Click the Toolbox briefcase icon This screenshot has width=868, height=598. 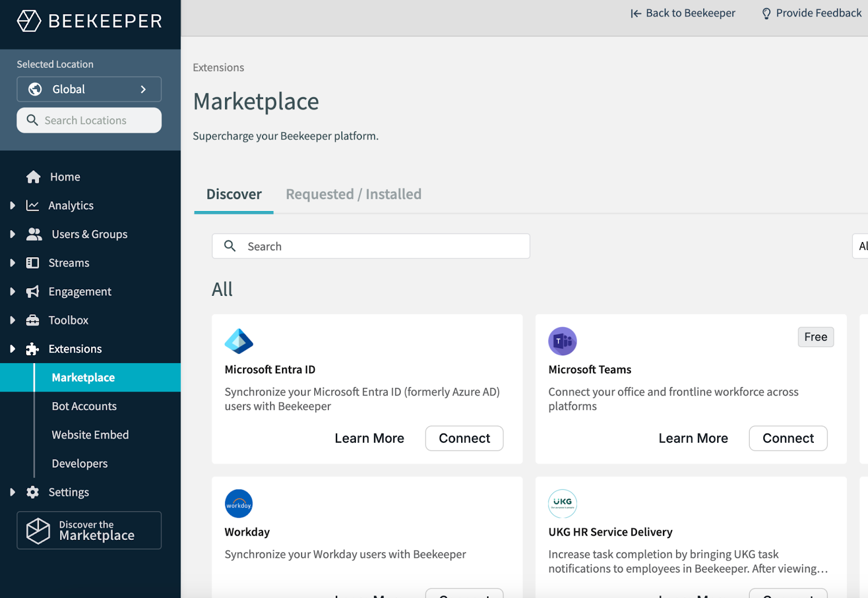(33, 320)
